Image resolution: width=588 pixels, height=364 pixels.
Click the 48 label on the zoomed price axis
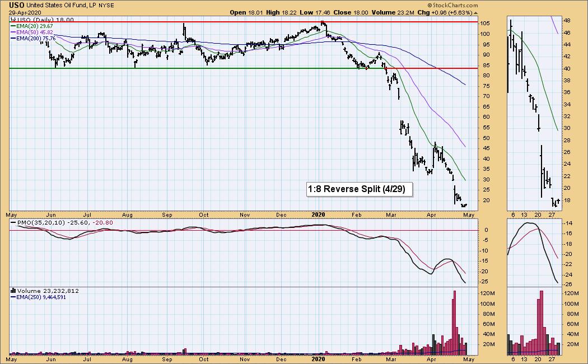(567, 21)
